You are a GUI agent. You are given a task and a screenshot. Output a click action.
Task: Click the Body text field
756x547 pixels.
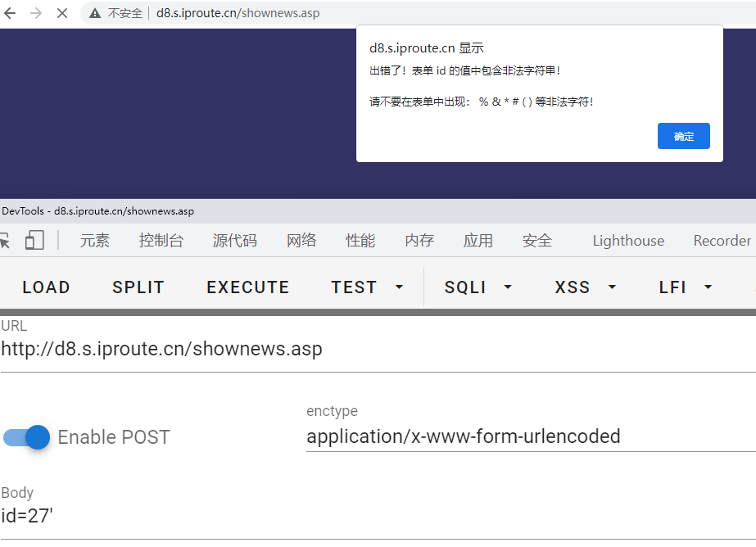coord(377,516)
